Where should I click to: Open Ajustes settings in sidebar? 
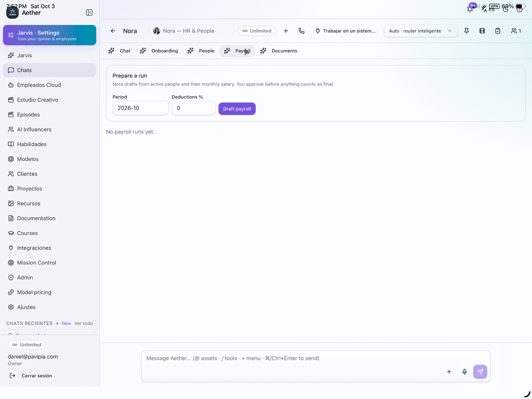point(50,307)
